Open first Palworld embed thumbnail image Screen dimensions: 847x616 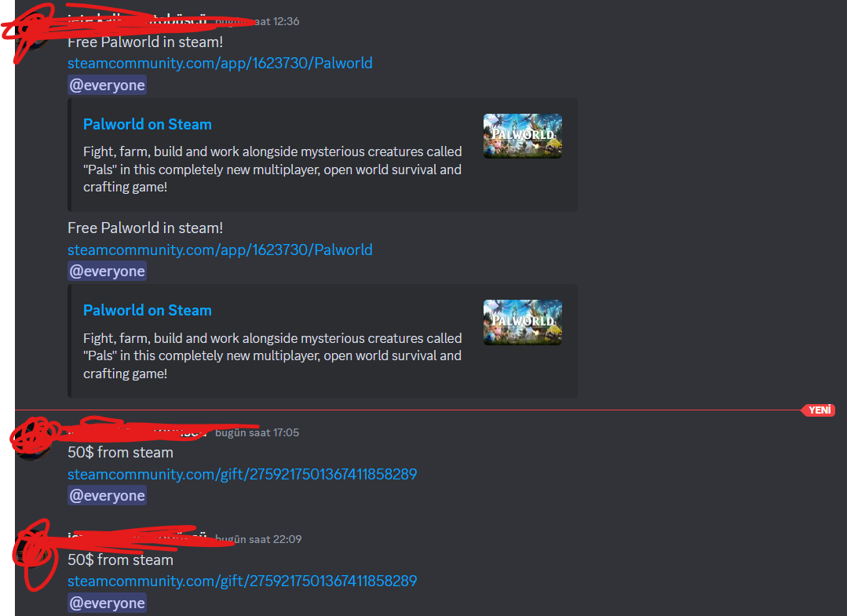click(522, 136)
